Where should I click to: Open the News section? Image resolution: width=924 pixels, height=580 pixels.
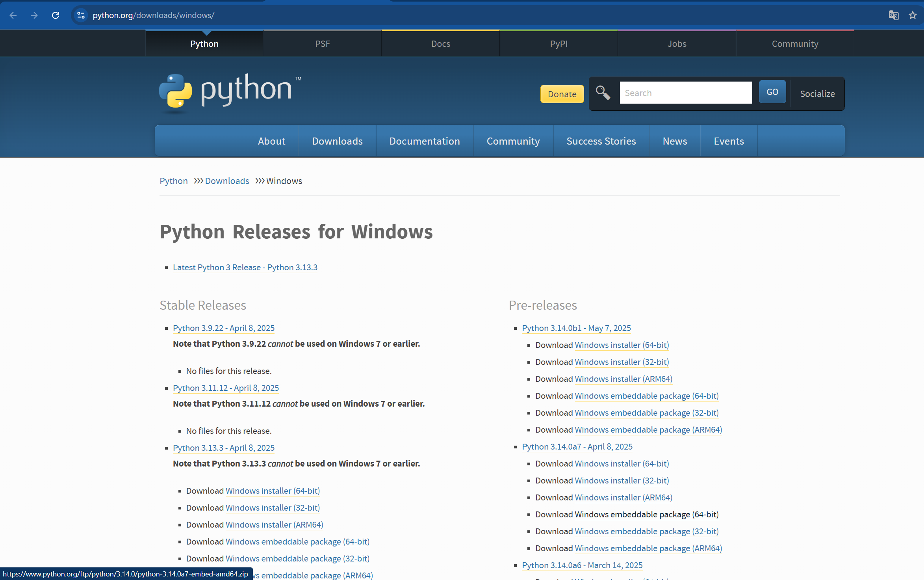coord(675,141)
